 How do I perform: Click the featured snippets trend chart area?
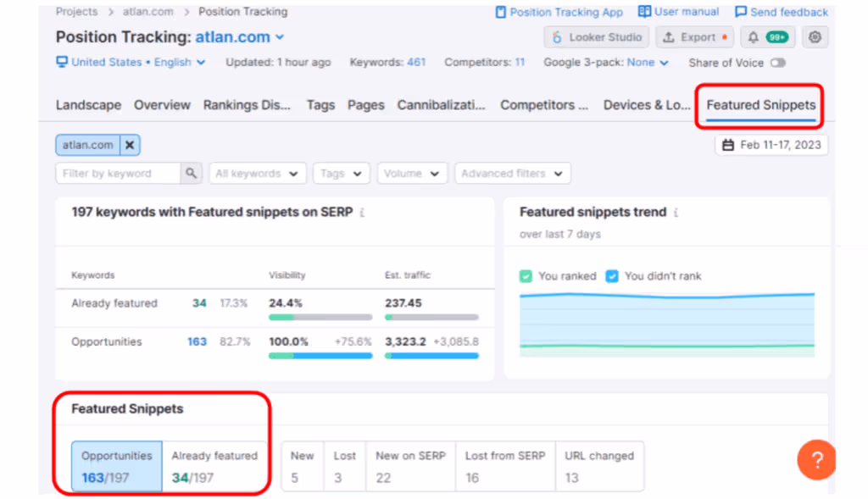667,324
